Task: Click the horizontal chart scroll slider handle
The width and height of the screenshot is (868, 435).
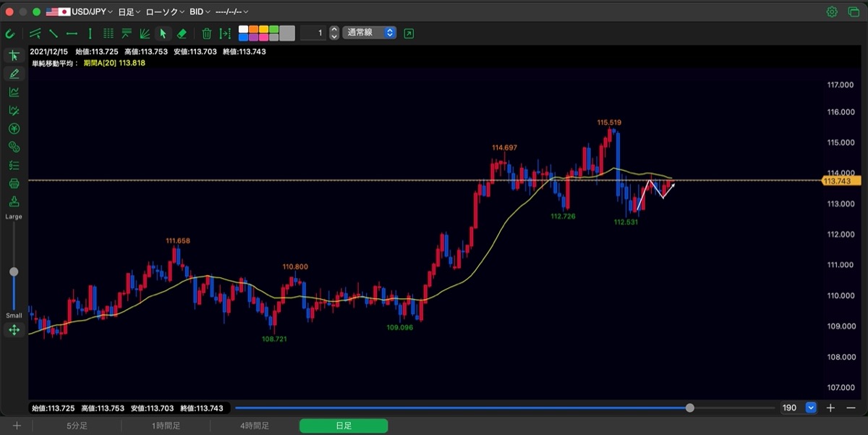Action: coord(690,408)
